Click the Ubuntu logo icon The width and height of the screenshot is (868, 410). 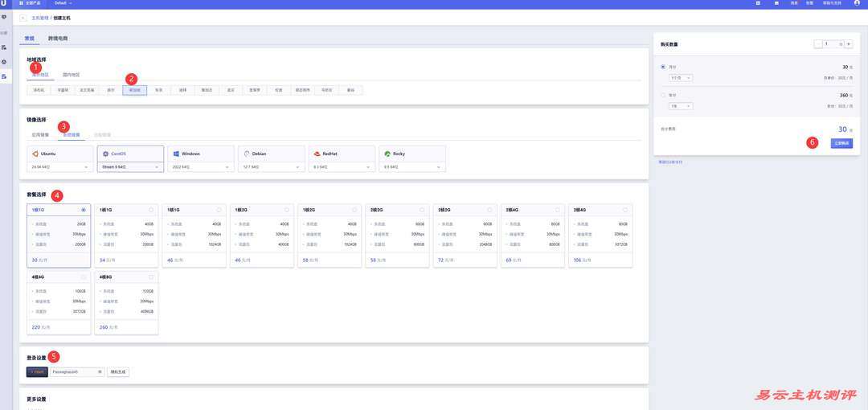[x=35, y=153]
